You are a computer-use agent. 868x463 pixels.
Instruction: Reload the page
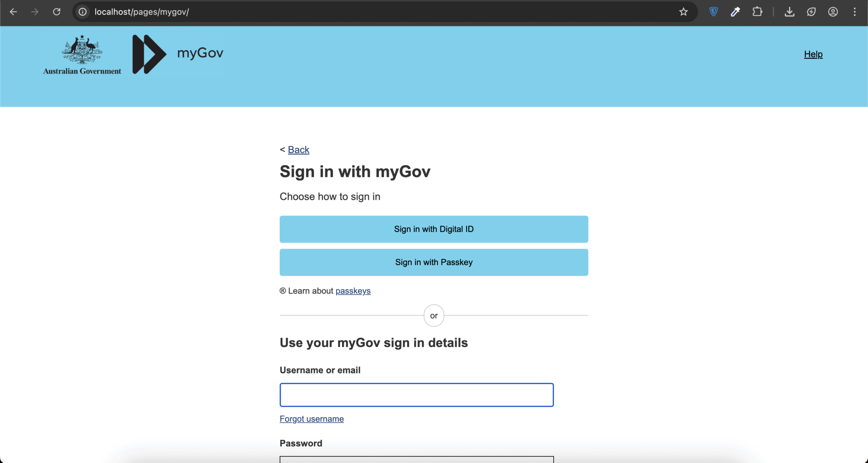tap(57, 12)
